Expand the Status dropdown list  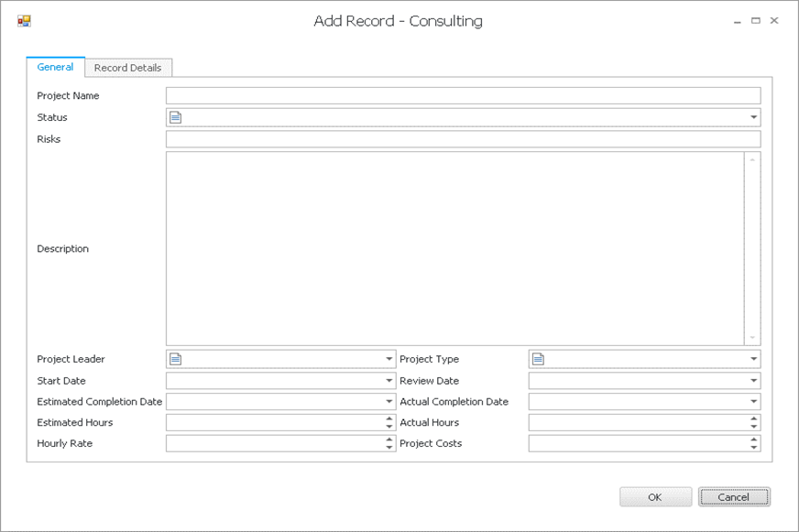pos(753,117)
